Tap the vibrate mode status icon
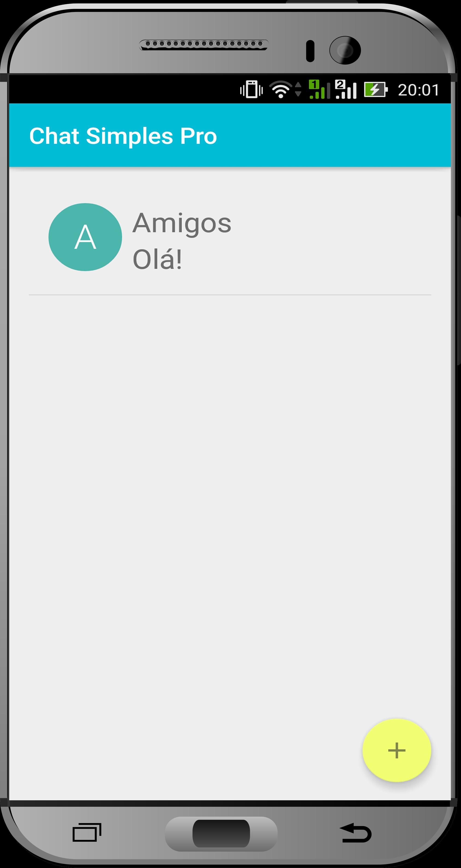The width and height of the screenshot is (461, 868). [251, 90]
